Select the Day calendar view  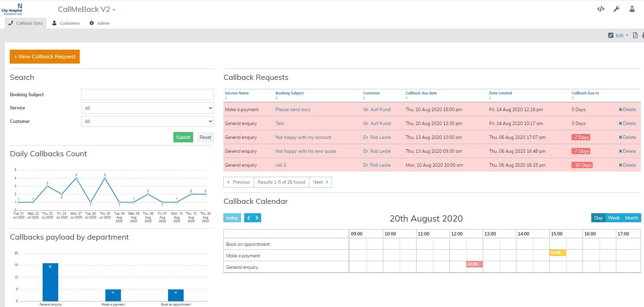tap(598, 218)
